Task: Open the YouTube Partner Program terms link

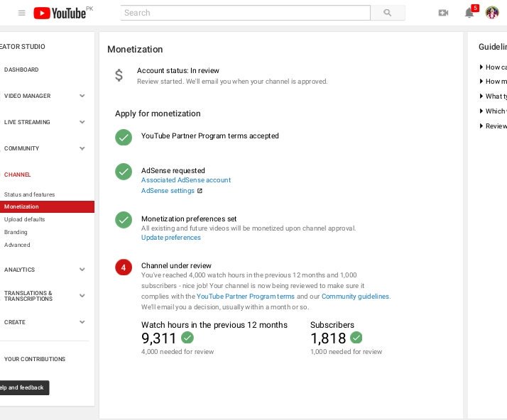Action: pyautogui.click(x=246, y=297)
